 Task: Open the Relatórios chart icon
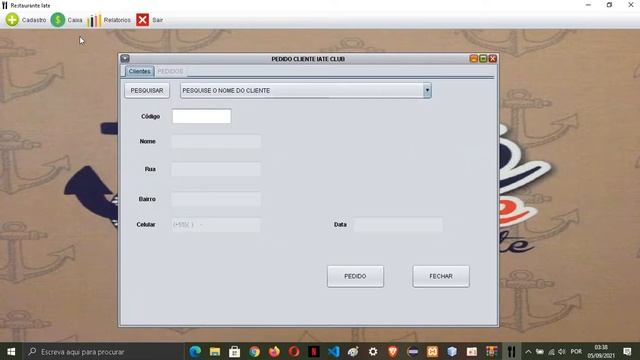(x=94, y=20)
